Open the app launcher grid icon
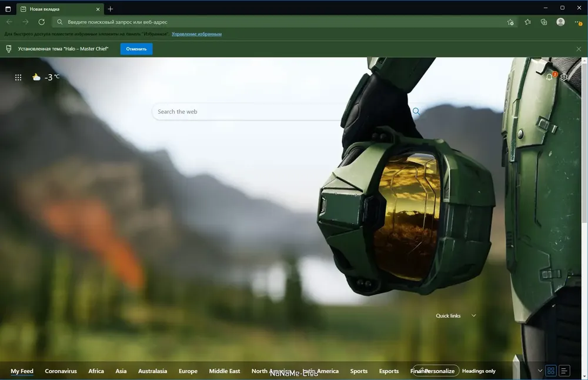Screen dimensions: 588x380 pyautogui.click(x=18, y=77)
